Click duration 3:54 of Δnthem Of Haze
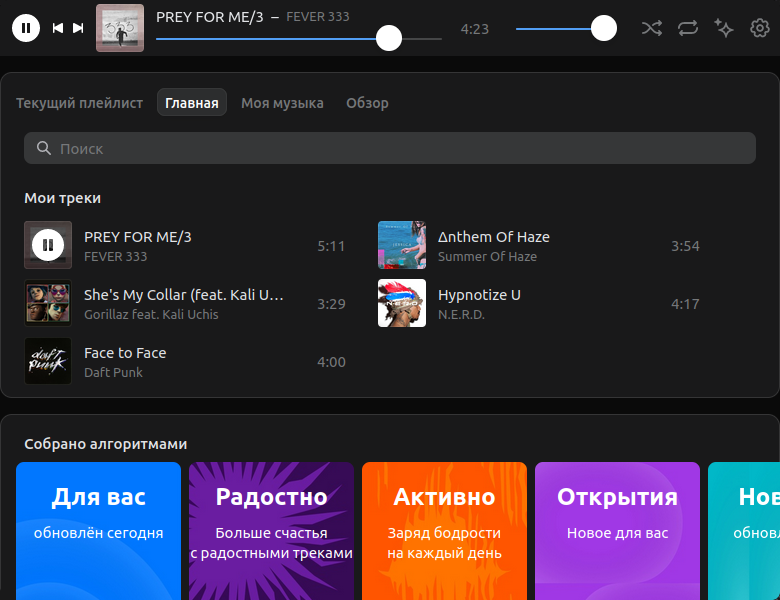Viewport: 780px width, 600px height. [x=685, y=246]
